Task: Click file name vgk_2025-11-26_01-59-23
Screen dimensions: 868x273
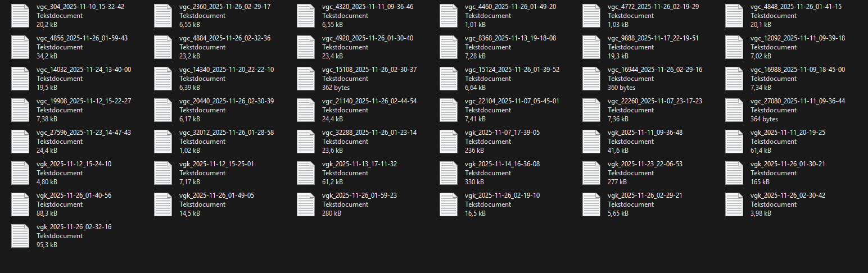Action: point(359,195)
